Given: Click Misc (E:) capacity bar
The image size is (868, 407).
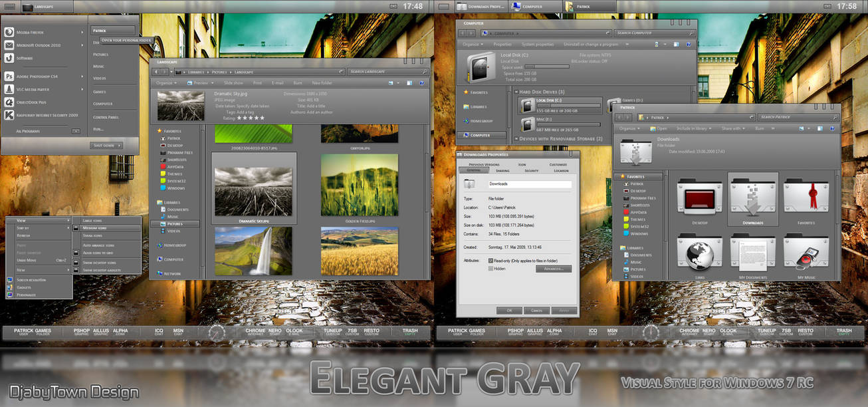Looking at the screenshot, I should click(x=570, y=123).
